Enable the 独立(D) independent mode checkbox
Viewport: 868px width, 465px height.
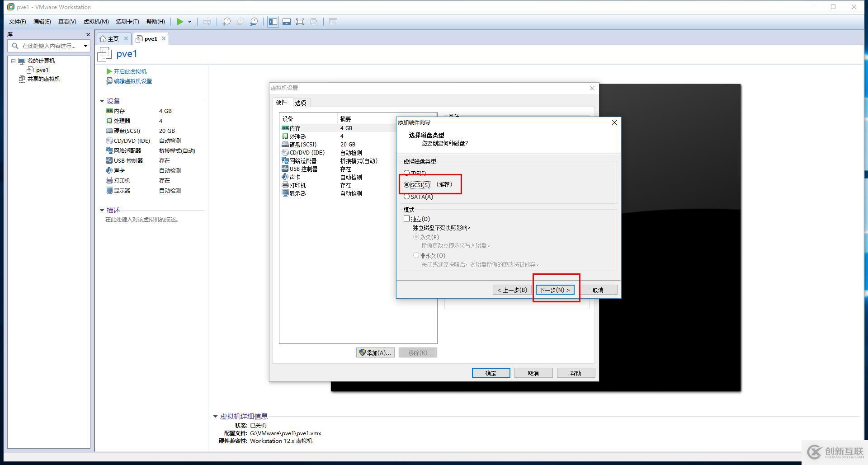[x=407, y=219]
